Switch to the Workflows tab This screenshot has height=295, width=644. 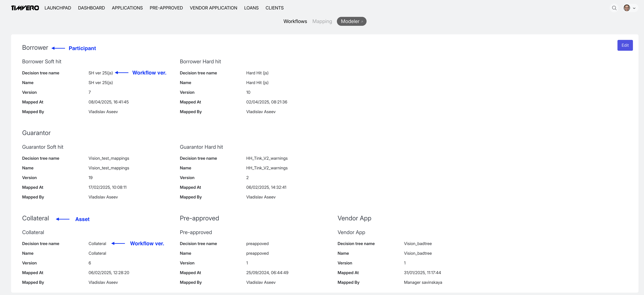point(295,21)
